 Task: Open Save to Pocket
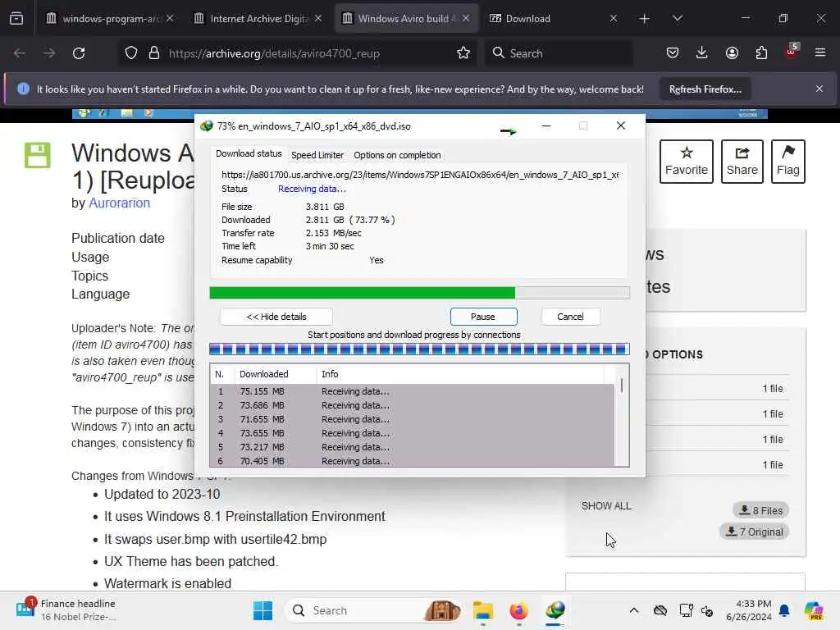point(673,53)
